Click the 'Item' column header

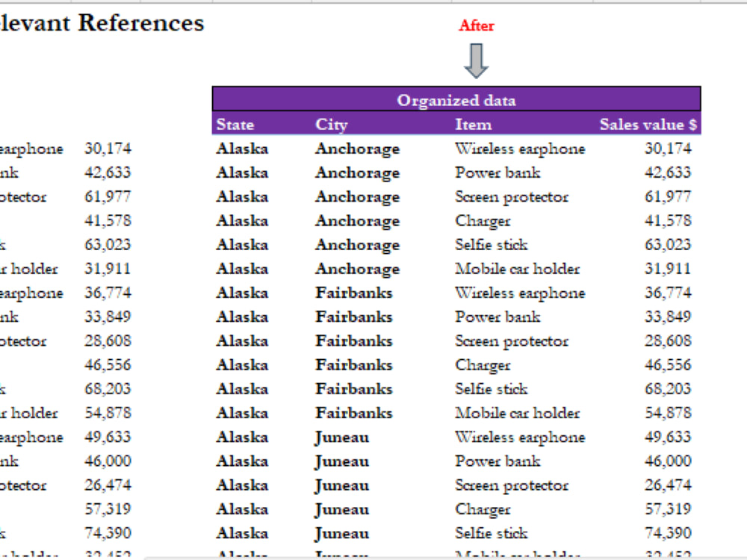(473, 124)
